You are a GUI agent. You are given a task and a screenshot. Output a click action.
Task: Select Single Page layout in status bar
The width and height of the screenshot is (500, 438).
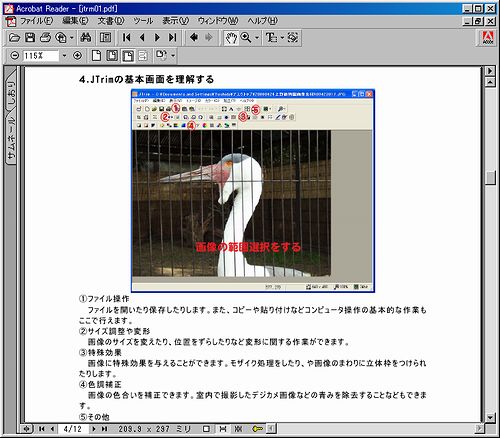coord(206,429)
